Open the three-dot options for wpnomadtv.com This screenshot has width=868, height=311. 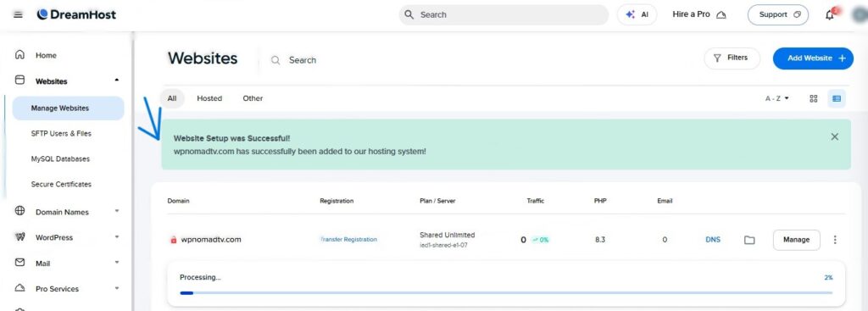pos(835,240)
